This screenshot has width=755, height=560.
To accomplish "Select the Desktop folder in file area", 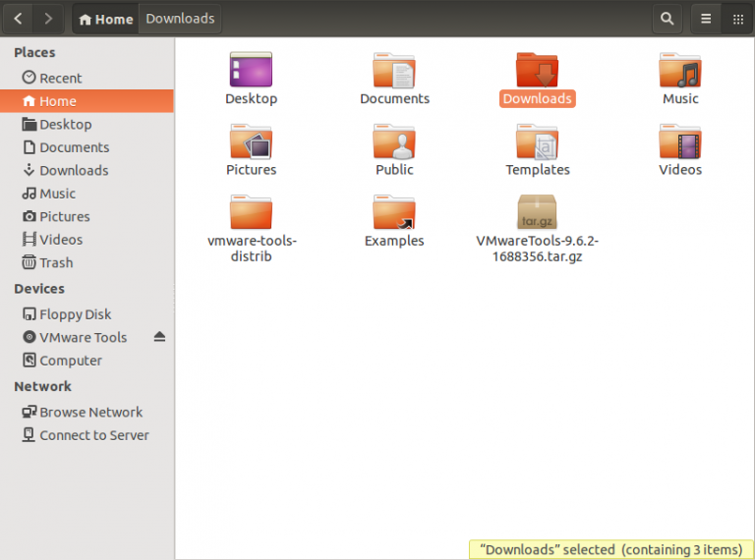I will pyautogui.click(x=251, y=71).
